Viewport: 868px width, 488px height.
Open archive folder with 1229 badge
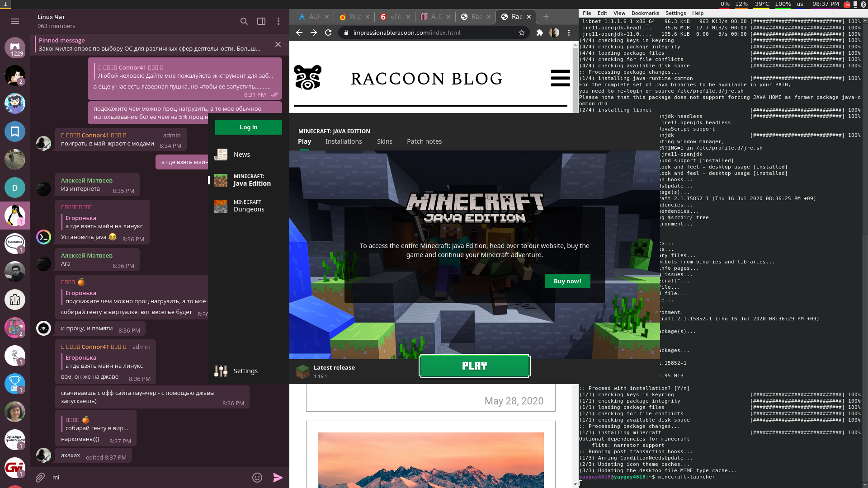pyautogui.click(x=15, y=47)
